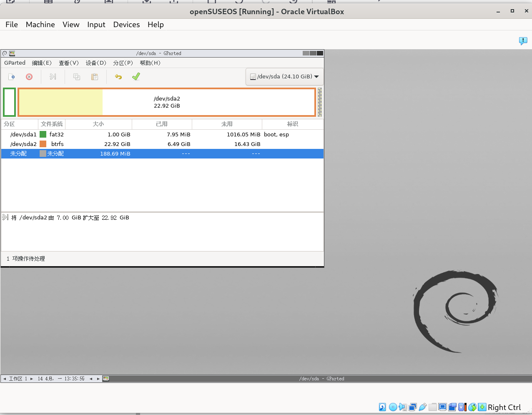This screenshot has height=415, width=532.
Task: Click the network adapters status icon
Action: pyautogui.click(x=413, y=407)
